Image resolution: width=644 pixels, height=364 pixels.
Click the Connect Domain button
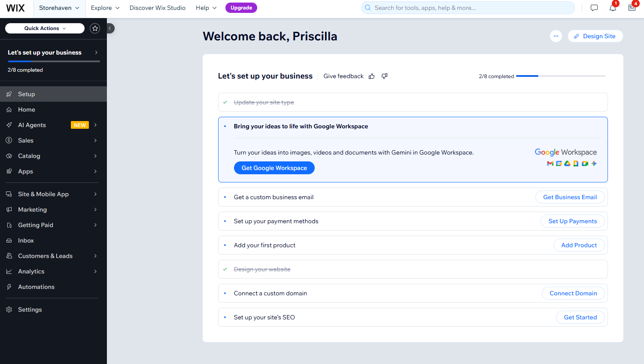(573, 293)
